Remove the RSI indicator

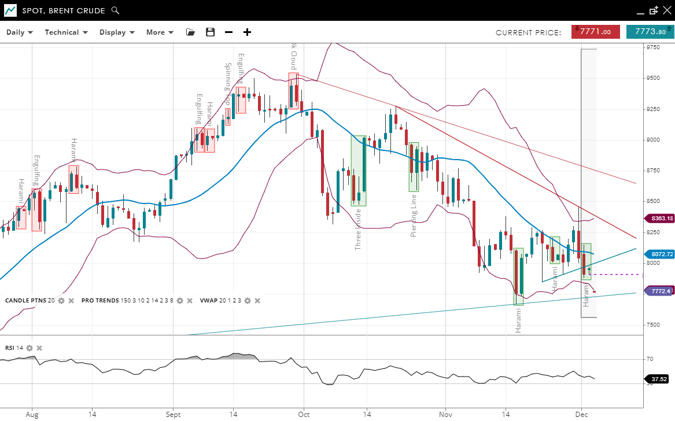(40, 348)
